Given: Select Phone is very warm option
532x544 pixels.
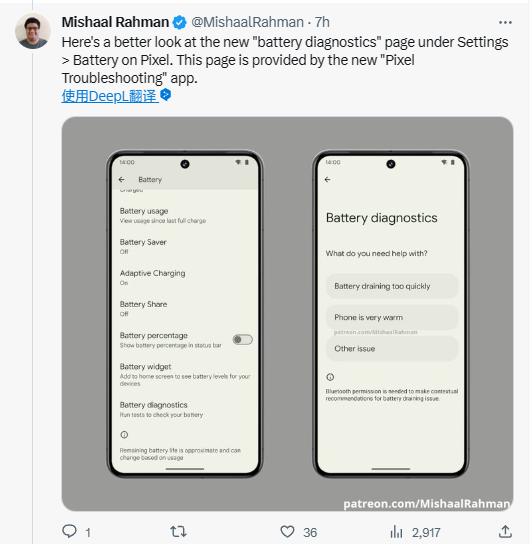Looking at the screenshot, I should [x=392, y=317].
